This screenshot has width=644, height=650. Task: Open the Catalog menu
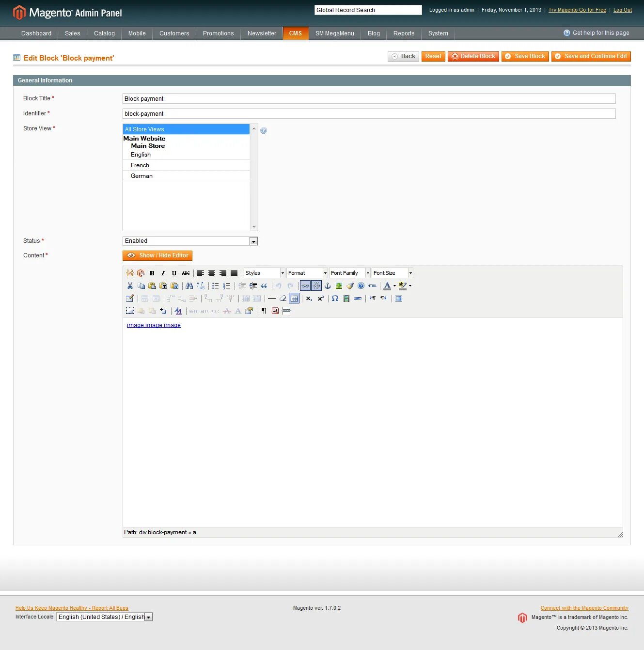tap(104, 33)
